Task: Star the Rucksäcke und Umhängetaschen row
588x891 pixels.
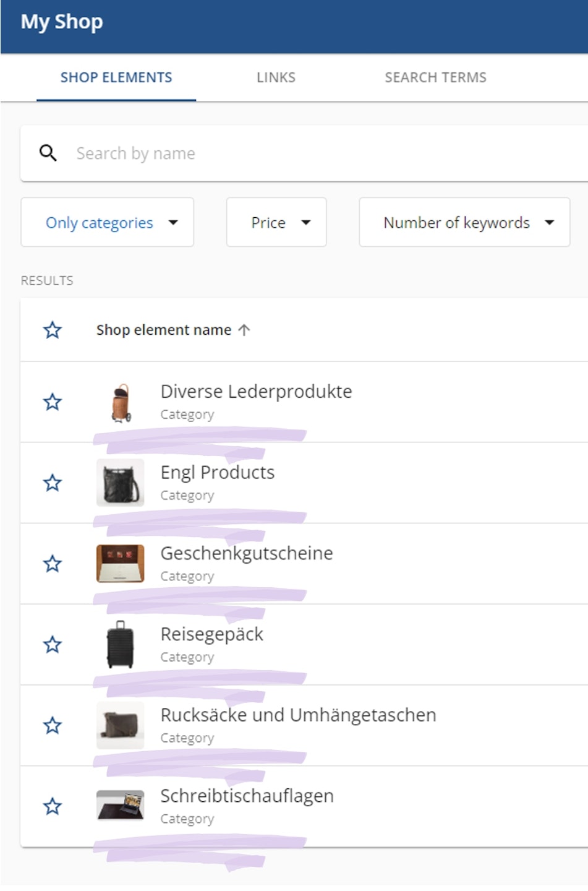Action: click(53, 725)
